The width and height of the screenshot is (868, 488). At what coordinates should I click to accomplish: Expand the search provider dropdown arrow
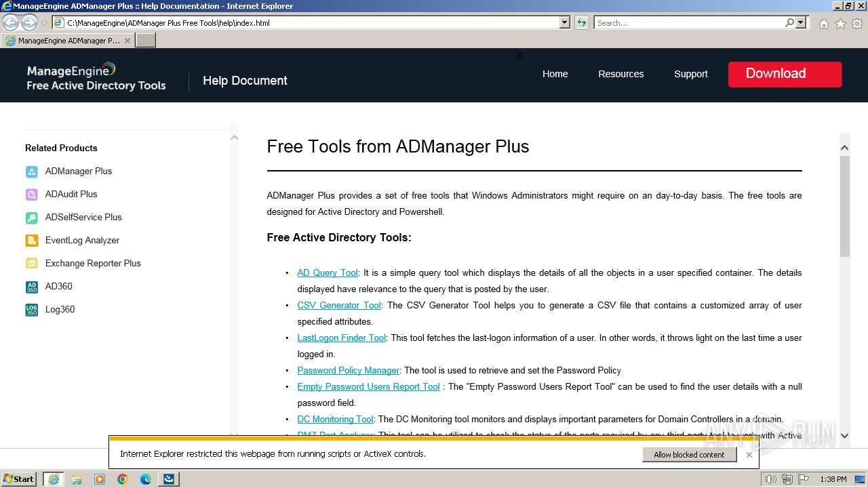(x=801, y=22)
